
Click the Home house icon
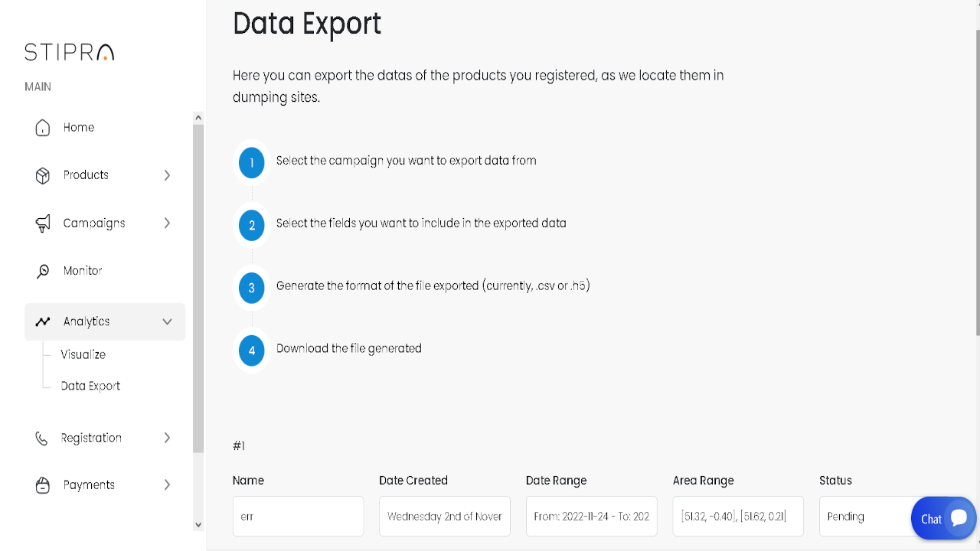click(x=43, y=128)
